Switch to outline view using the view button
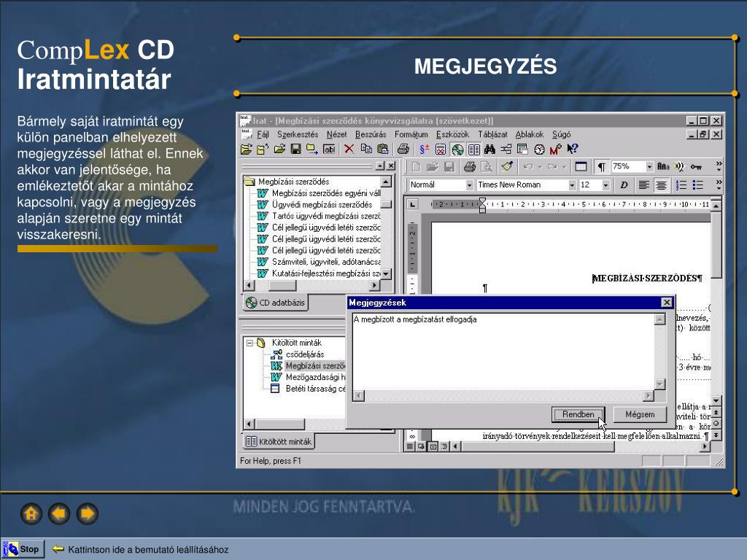Screen dimensions: 747x560 (444, 447)
